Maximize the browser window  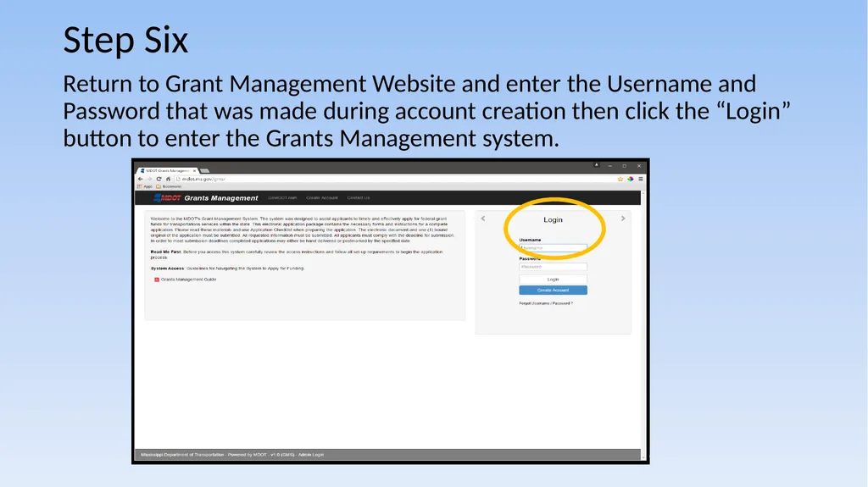tap(625, 166)
